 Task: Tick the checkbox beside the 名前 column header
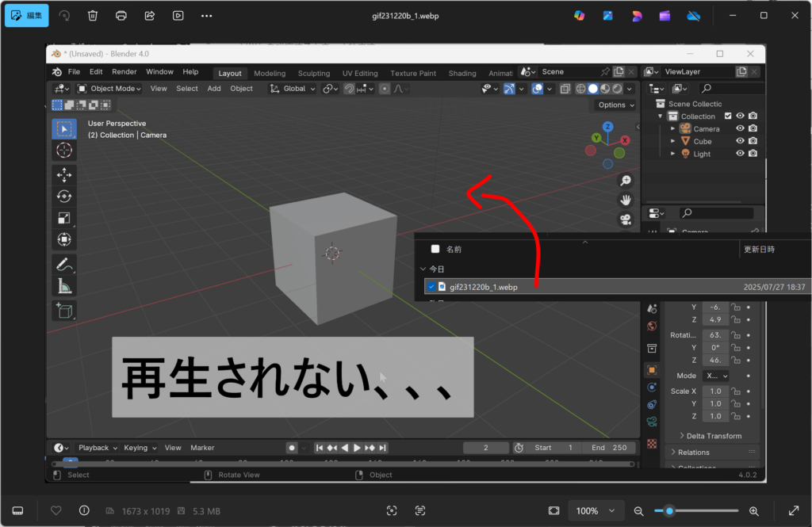[435, 249]
